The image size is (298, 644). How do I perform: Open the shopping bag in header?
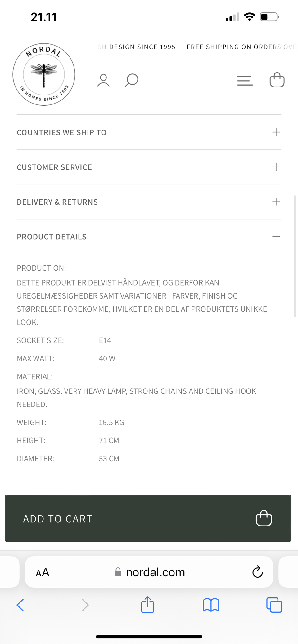coord(277,80)
